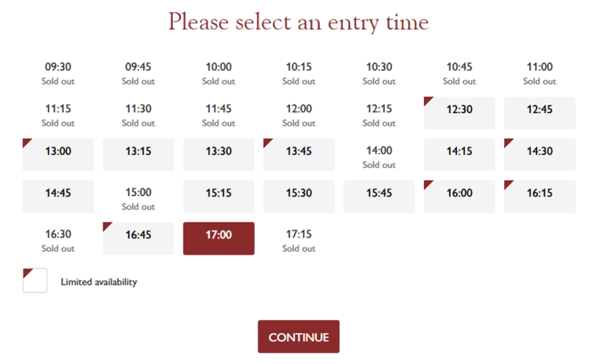This screenshot has height=364, width=603.
Task: Select the 14:15 time slot
Action: pyautogui.click(x=459, y=155)
